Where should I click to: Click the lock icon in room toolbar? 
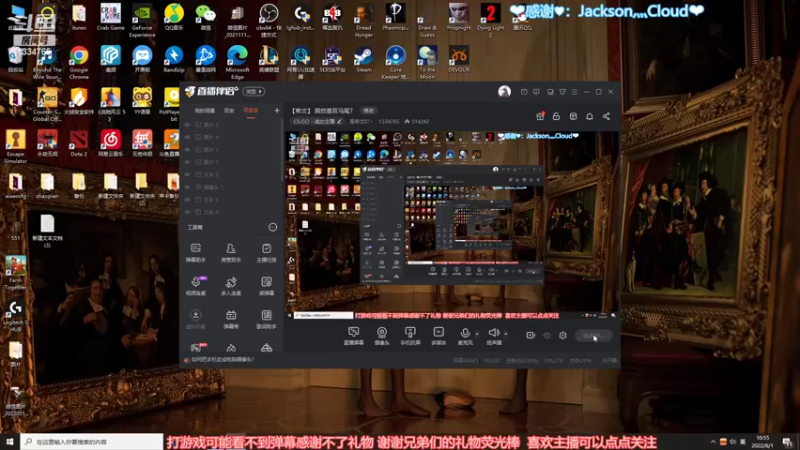pos(556,116)
